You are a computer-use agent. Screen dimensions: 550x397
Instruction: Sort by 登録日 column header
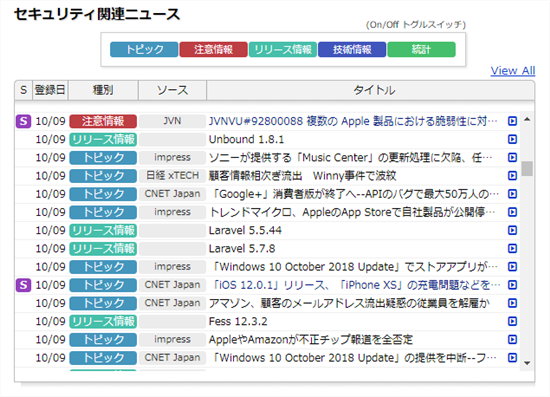[50, 90]
